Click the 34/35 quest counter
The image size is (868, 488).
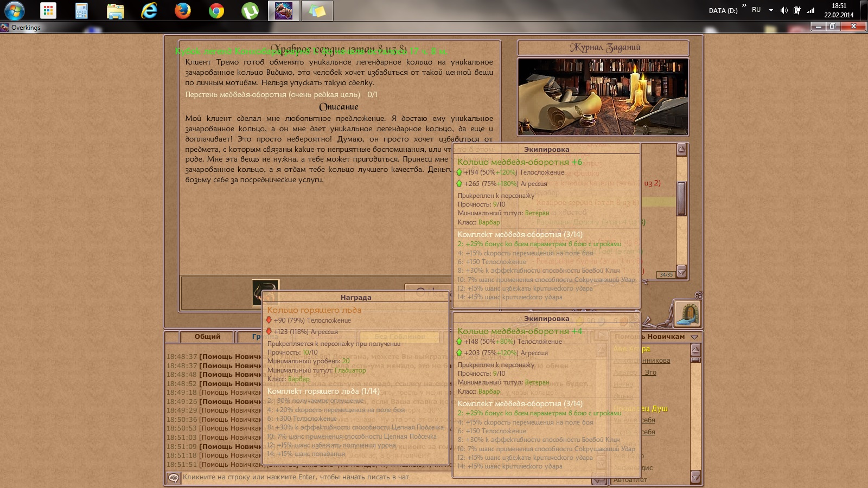[x=666, y=275]
